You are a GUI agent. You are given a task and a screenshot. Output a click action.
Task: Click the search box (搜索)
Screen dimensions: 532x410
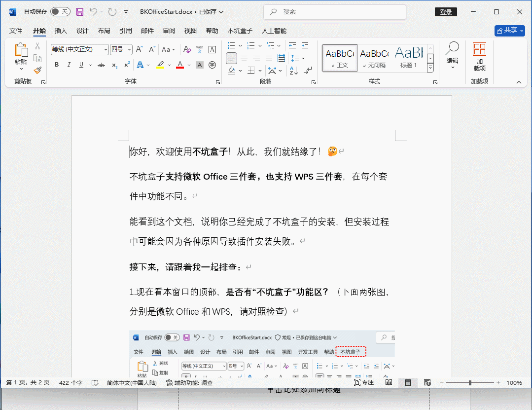(335, 12)
